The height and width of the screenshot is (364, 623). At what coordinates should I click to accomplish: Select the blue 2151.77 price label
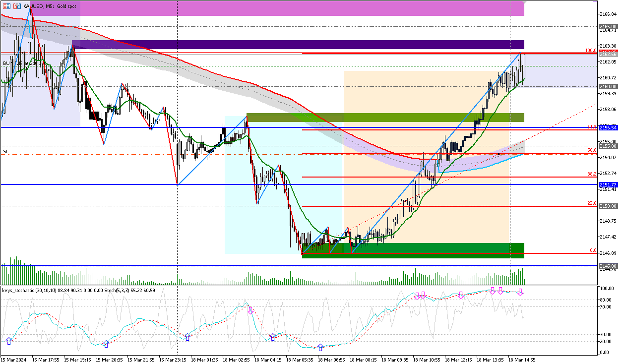coord(607,184)
